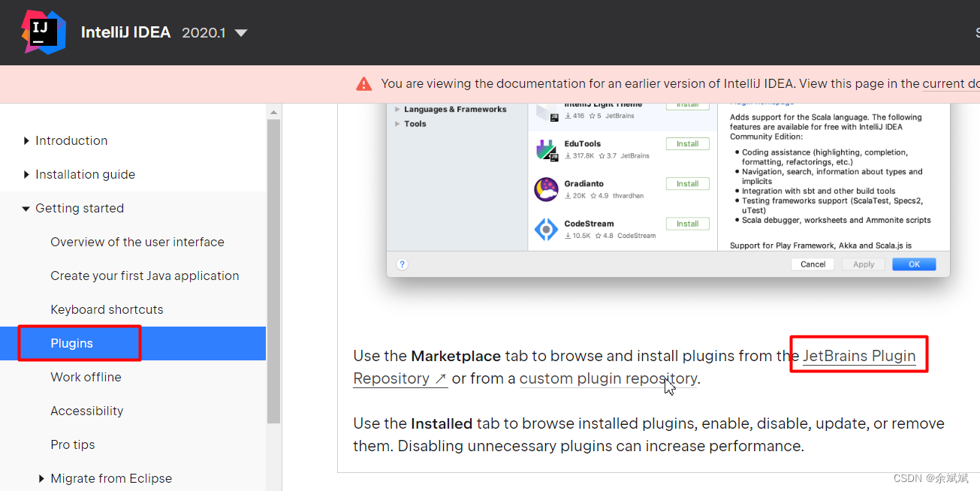Click the sidebar scrollbar thumb
The height and width of the screenshot is (491, 980).
tap(273, 270)
